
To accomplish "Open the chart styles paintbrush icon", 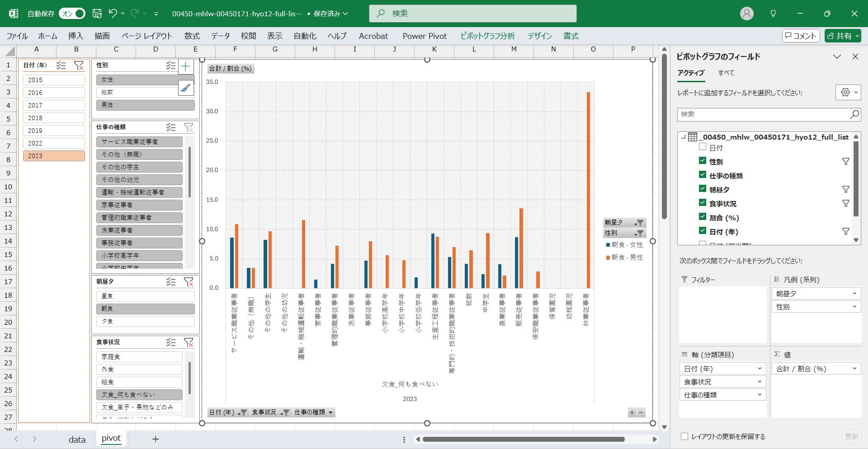I will (185, 88).
